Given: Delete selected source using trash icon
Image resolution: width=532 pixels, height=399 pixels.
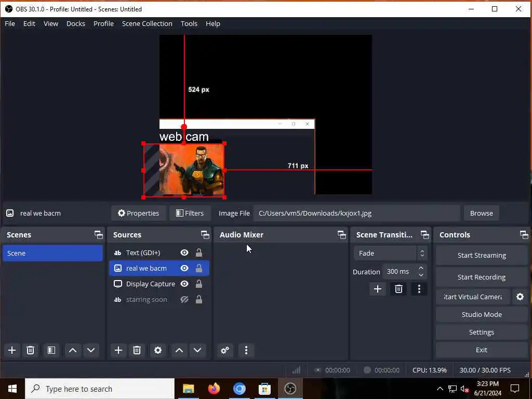Looking at the screenshot, I should point(137,350).
